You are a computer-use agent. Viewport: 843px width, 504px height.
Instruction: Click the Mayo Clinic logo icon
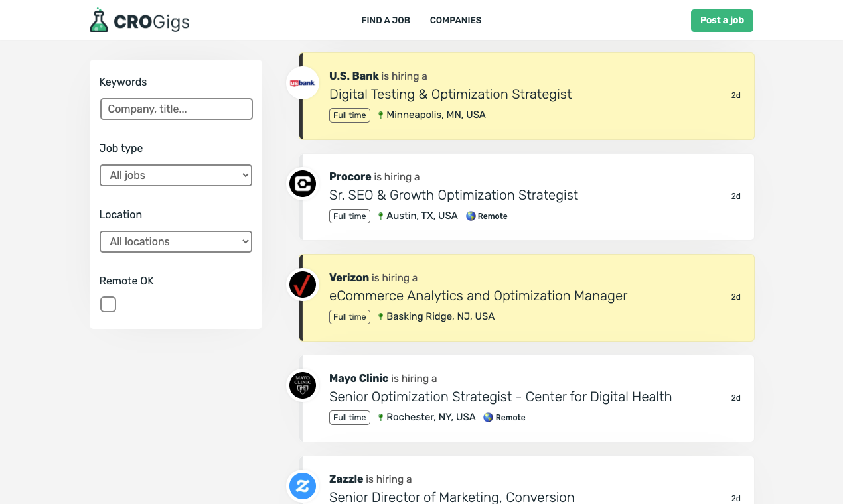pos(303,385)
